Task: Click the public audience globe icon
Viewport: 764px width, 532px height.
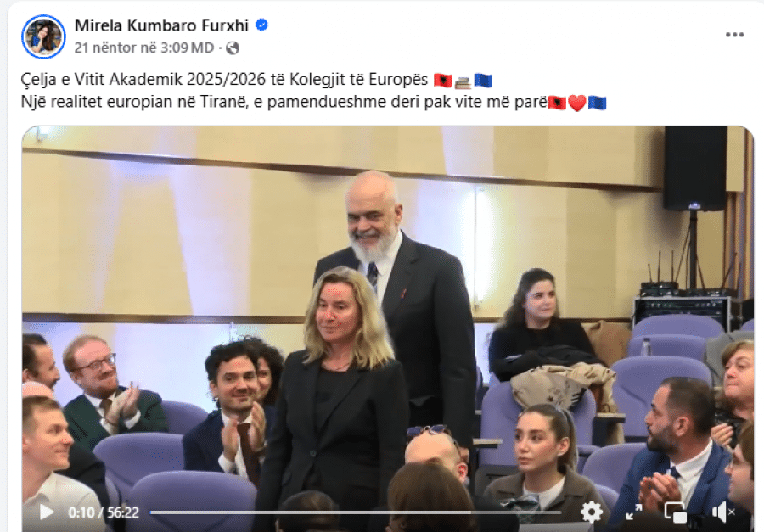Action: pos(233,48)
